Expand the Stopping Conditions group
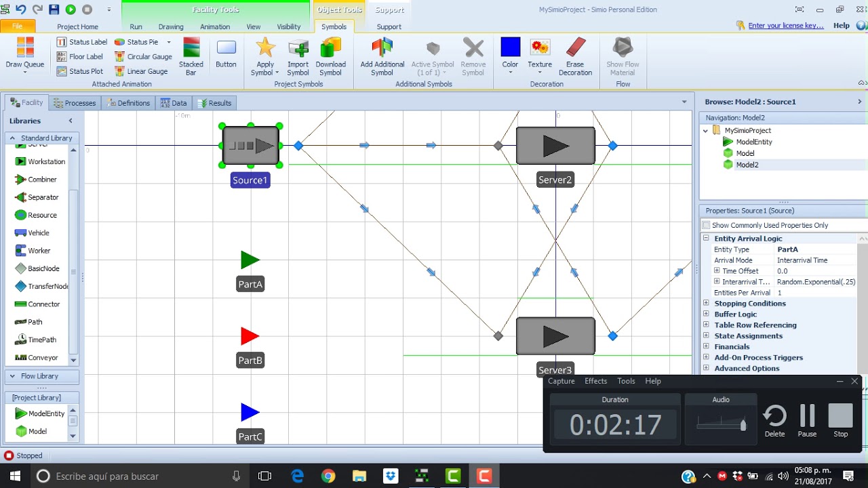868x488 pixels. click(x=706, y=304)
